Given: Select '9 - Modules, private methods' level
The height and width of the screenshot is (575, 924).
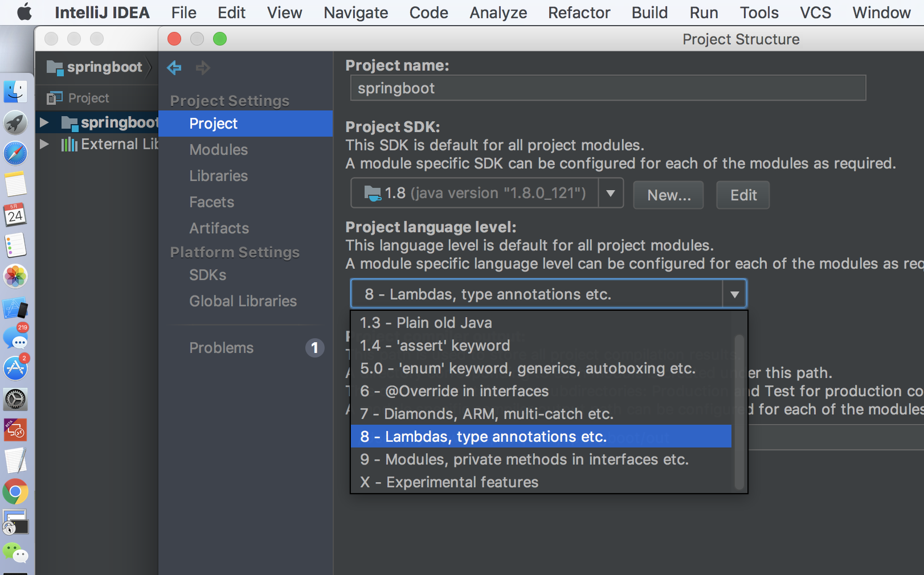Looking at the screenshot, I should [x=541, y=459].
